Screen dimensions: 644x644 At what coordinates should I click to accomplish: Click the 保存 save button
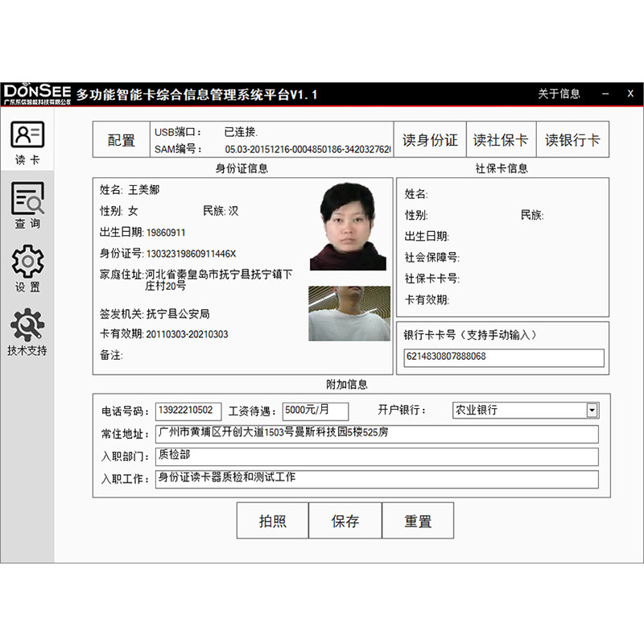tap(345, 521)
